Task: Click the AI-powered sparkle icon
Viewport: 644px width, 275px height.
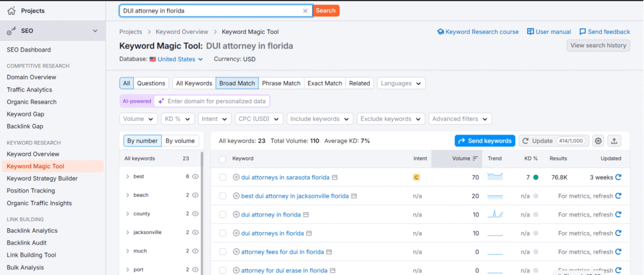Action: (161, 101)
